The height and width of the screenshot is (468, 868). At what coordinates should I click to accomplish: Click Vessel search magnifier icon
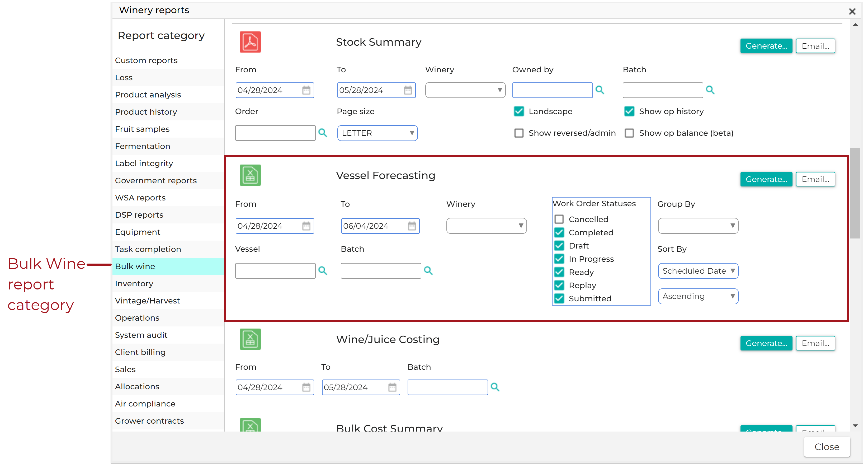[x=323, y=271]
